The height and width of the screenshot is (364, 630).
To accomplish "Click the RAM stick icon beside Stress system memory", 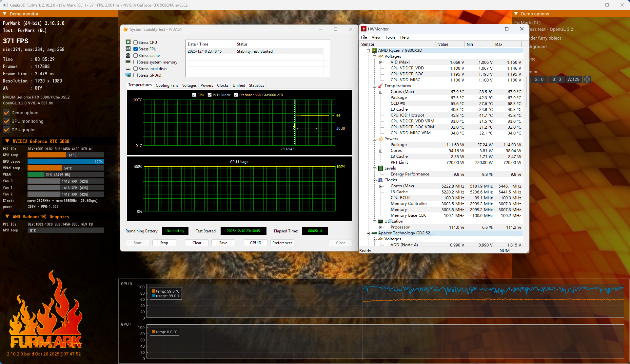I will tap(128, 62).
